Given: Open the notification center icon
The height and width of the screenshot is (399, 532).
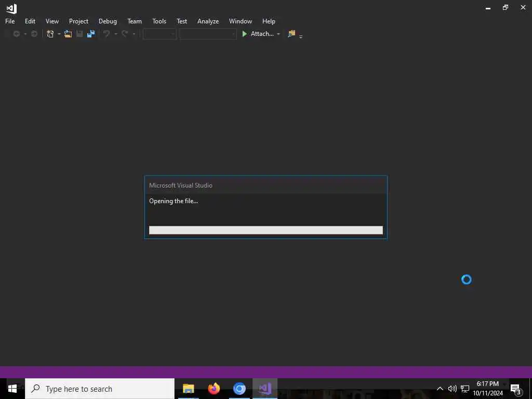Looking at the screenshot, I should pyautogui.click(x=515, y=389).
